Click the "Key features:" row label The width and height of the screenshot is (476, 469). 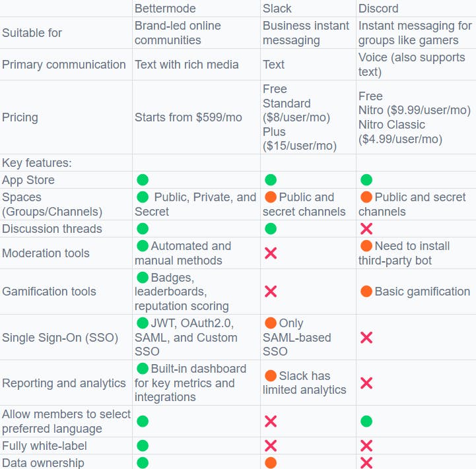point(37,163)
